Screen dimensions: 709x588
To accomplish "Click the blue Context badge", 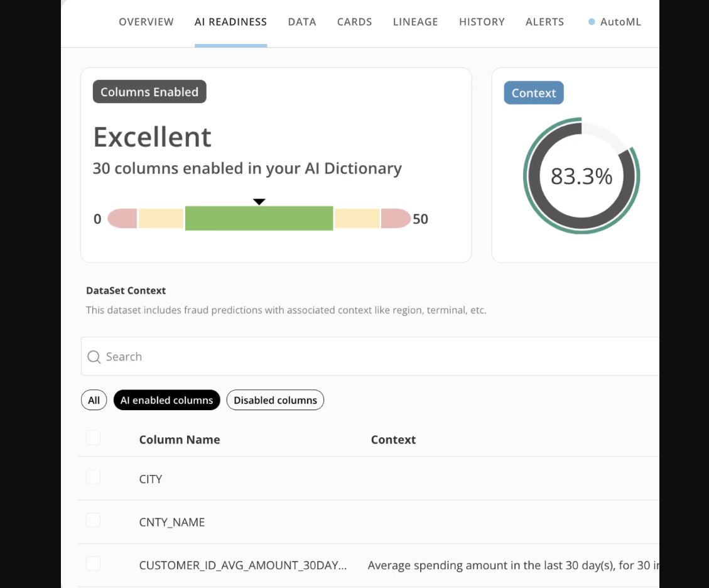I will [533, 93].
